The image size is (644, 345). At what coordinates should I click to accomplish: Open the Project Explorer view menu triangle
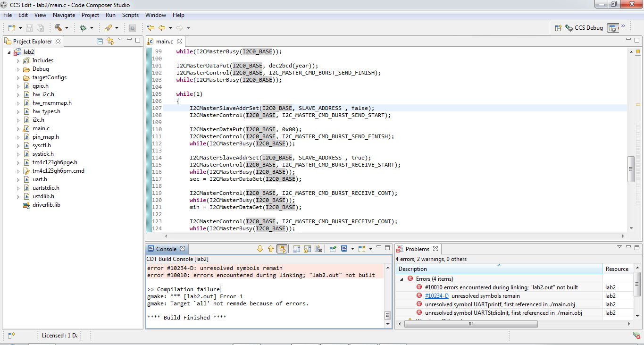click(x=120, y=40)
